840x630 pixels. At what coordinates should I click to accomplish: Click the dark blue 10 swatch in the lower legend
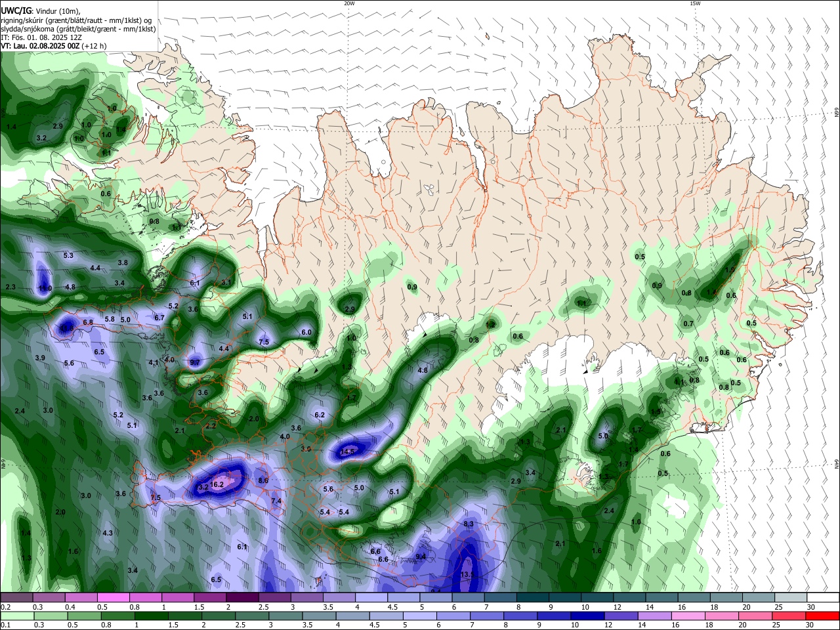[587, 616]
